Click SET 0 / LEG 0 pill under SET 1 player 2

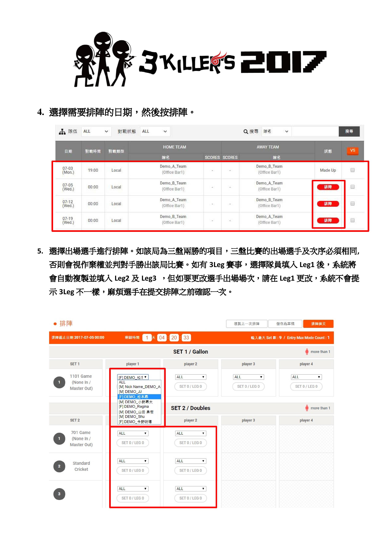[191, 387]
